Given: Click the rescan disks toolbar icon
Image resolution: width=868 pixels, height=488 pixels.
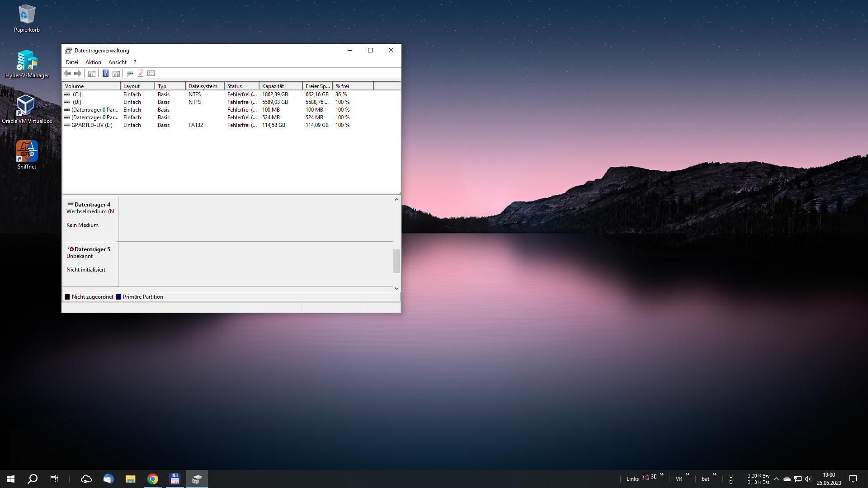Looking at the screenshot, I should click(130, 73).
